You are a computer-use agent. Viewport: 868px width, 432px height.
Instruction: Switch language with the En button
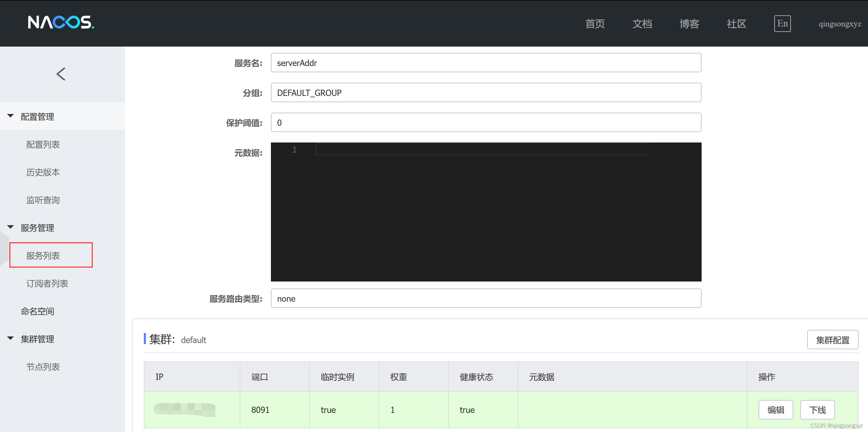pyautogui.click(x=782, y=24)
